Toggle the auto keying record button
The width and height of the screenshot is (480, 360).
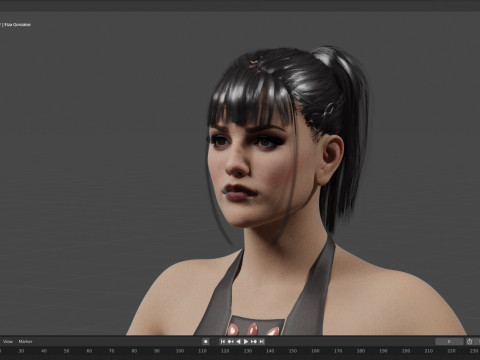pyautogui.click(x=206, y=341)
